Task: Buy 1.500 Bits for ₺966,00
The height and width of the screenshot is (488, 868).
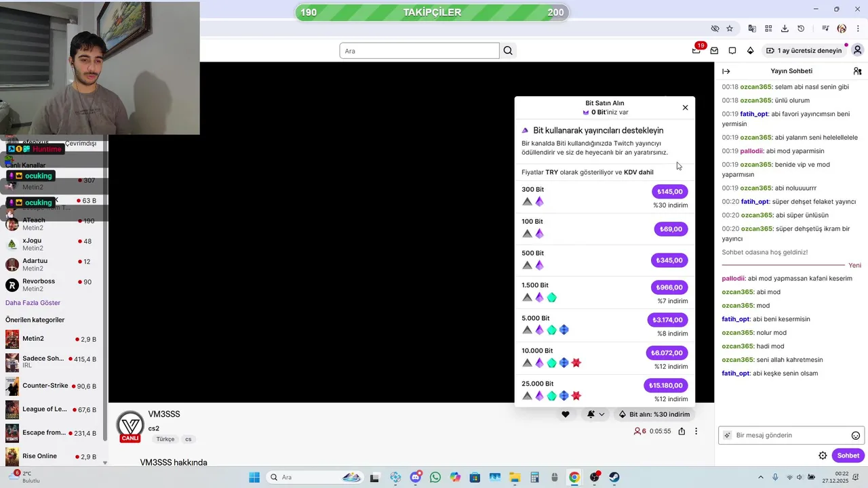Action: click(x=669, y=287)
